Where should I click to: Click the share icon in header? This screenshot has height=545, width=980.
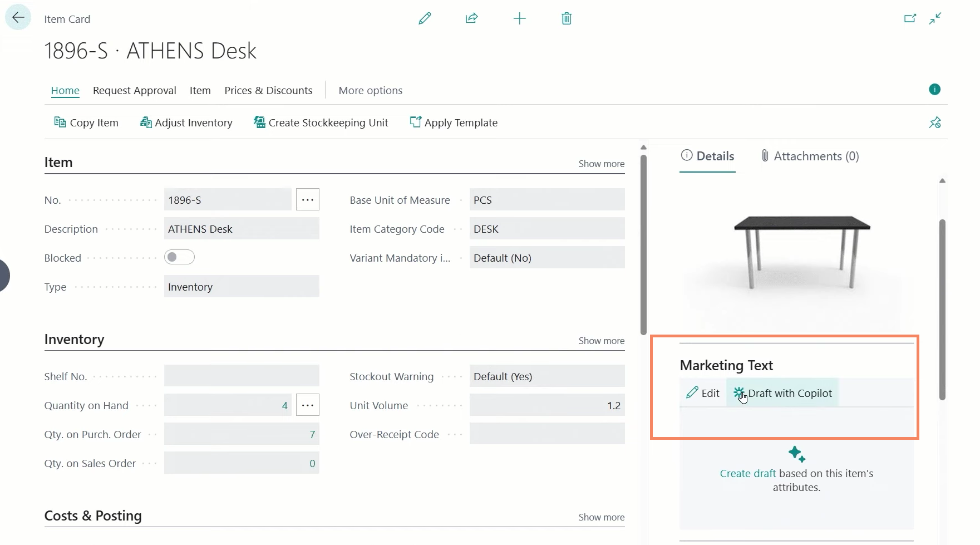[x=471, y=19]
